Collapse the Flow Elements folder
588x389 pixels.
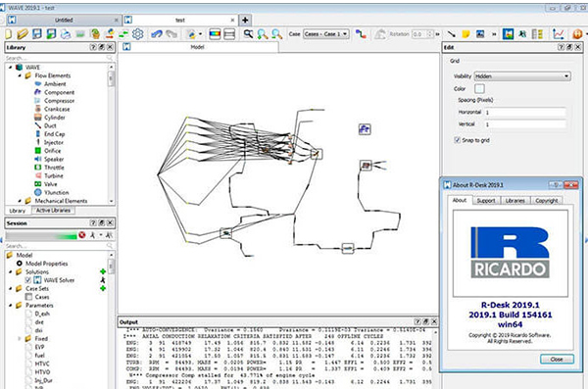20,75
